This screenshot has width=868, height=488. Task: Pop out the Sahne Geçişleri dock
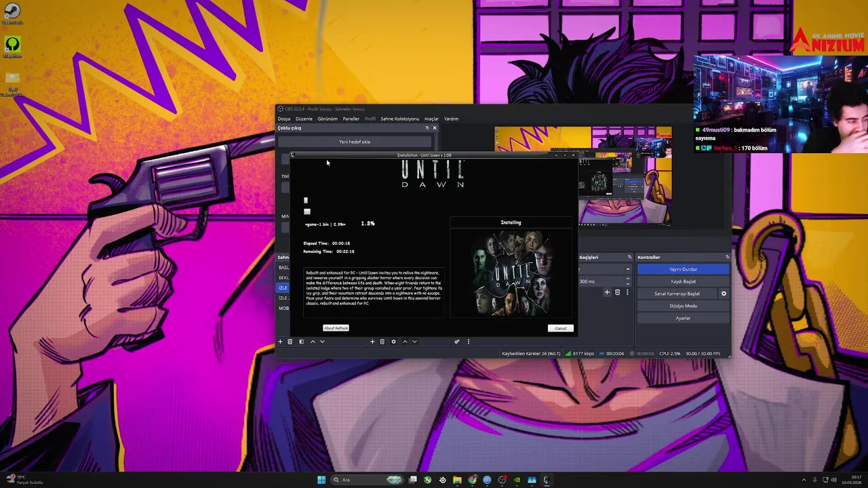tap(629, 257)
